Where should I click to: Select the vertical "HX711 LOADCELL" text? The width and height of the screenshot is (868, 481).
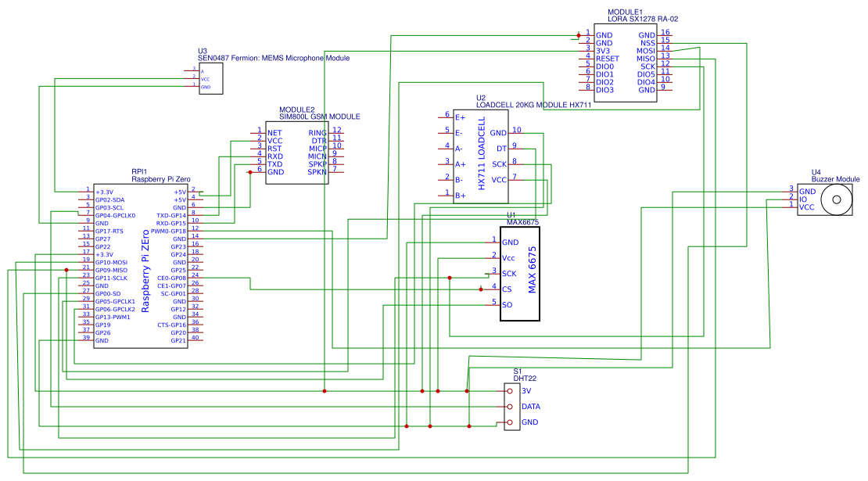coord(481,153)
